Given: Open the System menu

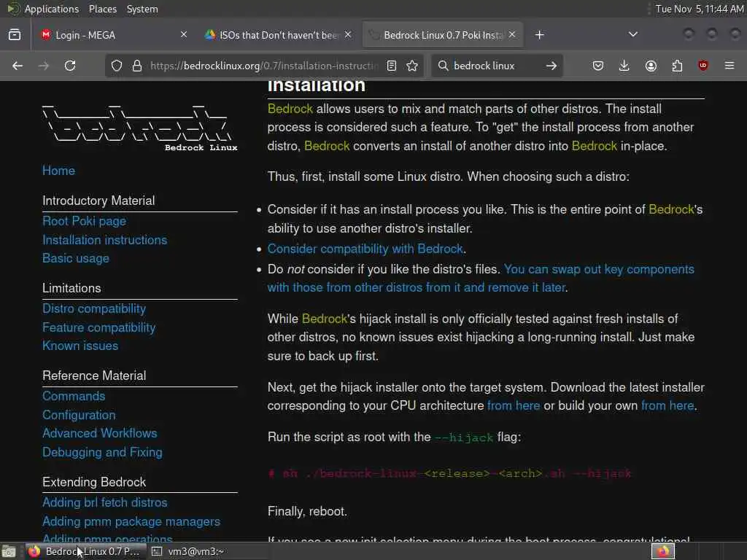Looking at the screenshot, I should [x=142, y=9].
